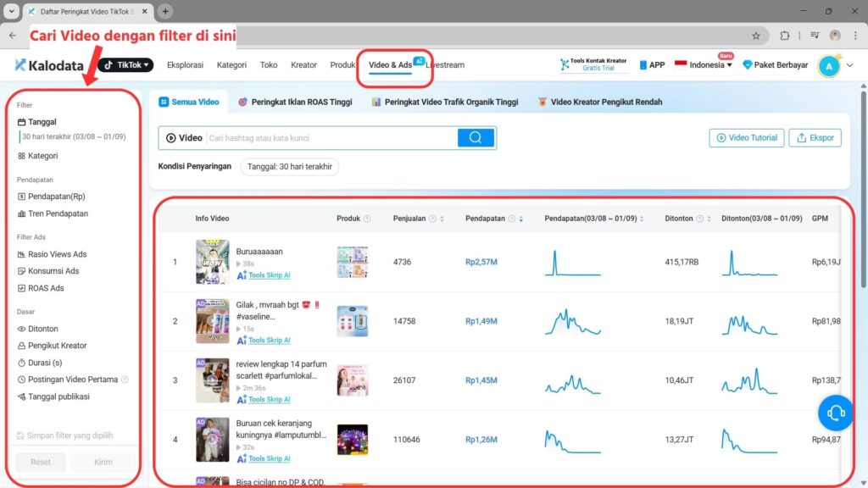This screenshot has width=868, height=488.
Task: Bookmark this page with the star icon
Action: coord(755,36)
